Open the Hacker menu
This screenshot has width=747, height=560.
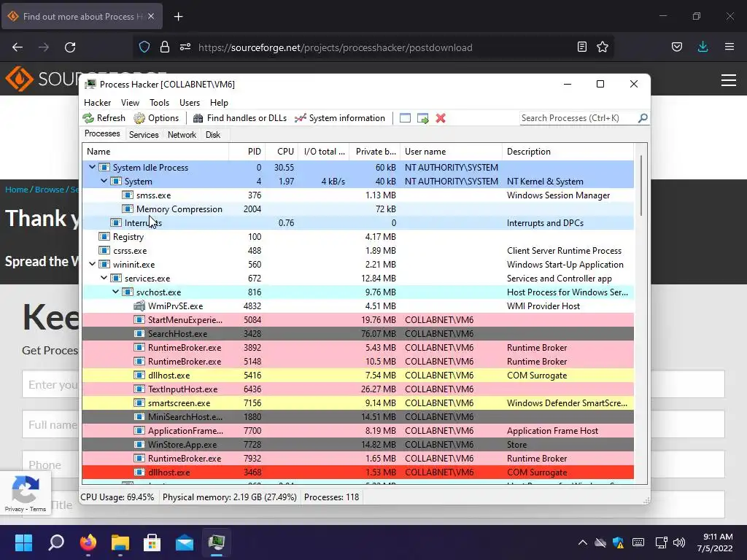click(97, 102)
